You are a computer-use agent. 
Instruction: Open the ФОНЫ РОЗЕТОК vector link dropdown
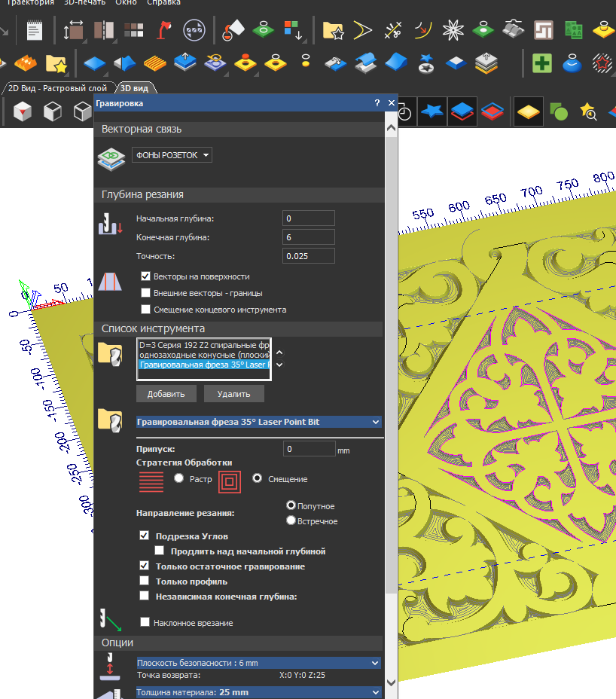(172, 155)
